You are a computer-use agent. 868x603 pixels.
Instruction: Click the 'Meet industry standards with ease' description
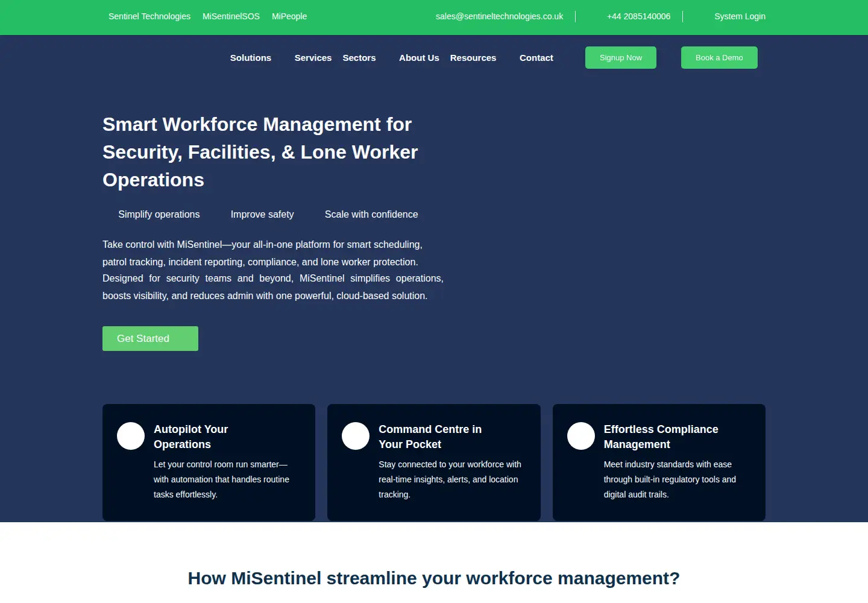tap(670, 479)
